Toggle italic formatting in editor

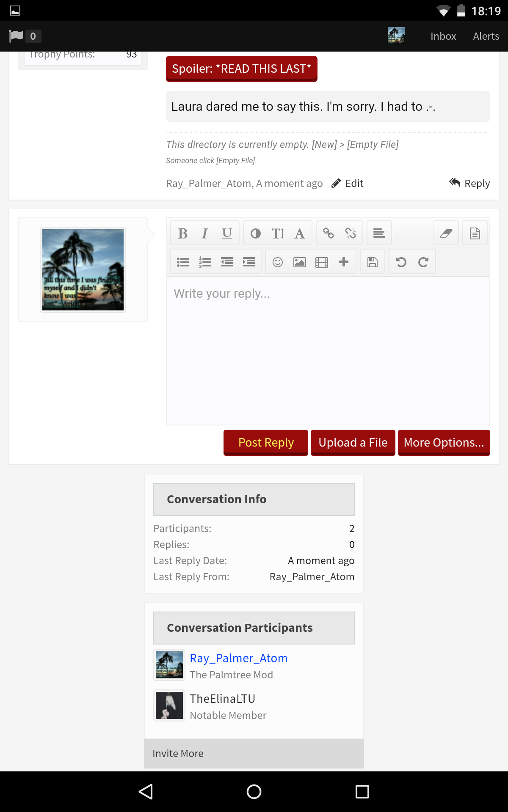click(x=204, y=233)
